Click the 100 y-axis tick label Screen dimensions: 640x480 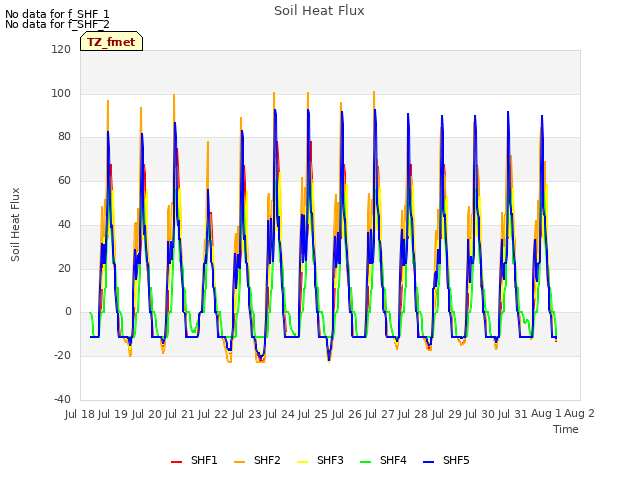(x=61, y=93)
